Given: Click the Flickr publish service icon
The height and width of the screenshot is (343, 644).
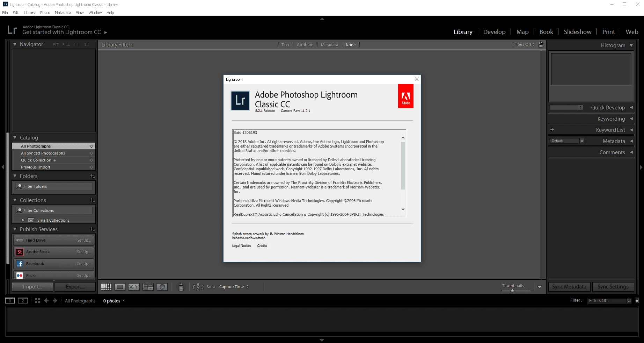Looking at the screenshot, I should tap(20, 276).
